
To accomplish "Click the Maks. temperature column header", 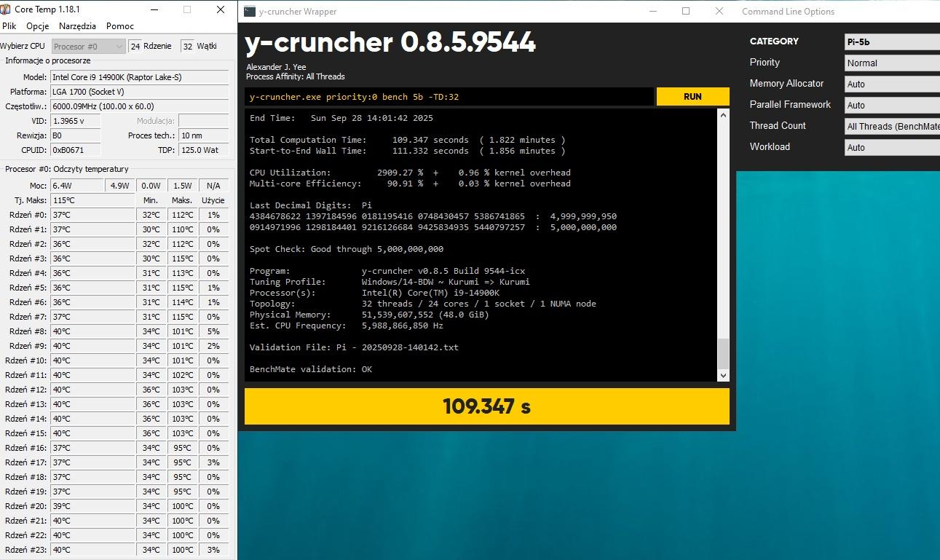I will pos(182,200).
